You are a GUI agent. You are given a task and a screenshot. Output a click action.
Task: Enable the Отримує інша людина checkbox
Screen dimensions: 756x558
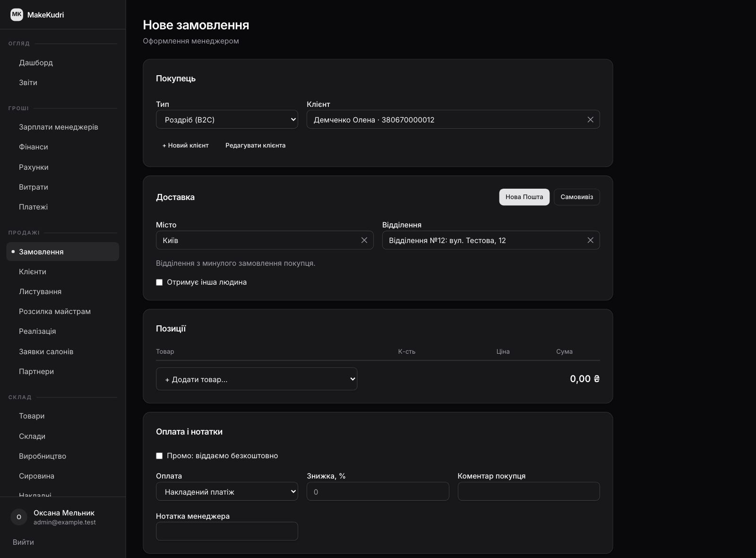pyautogui.click(x=159, y=282)
